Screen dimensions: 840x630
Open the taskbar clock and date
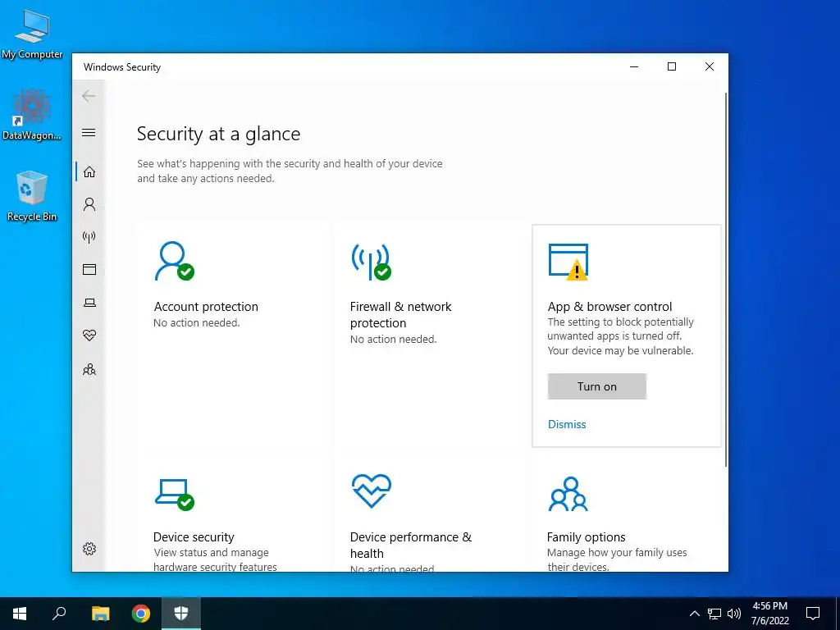tap(769, 614)
